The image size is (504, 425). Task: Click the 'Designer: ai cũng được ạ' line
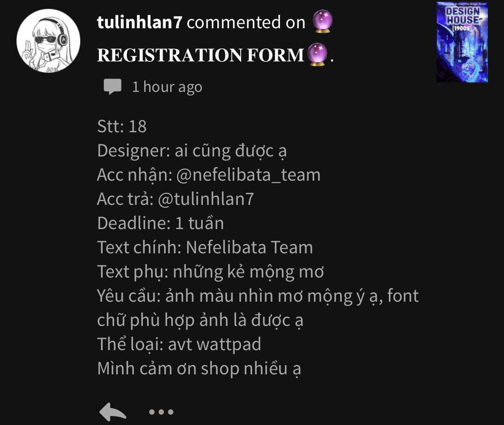coord(192,151)
